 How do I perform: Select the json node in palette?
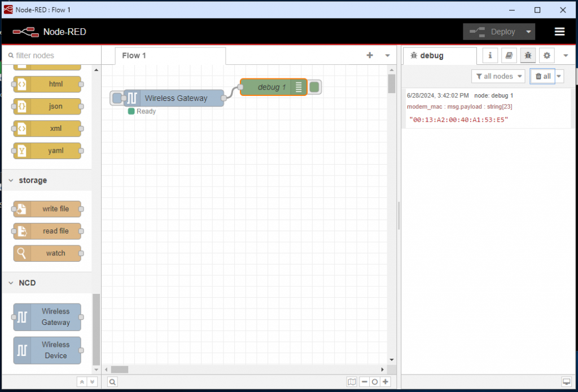coord(47,107)
